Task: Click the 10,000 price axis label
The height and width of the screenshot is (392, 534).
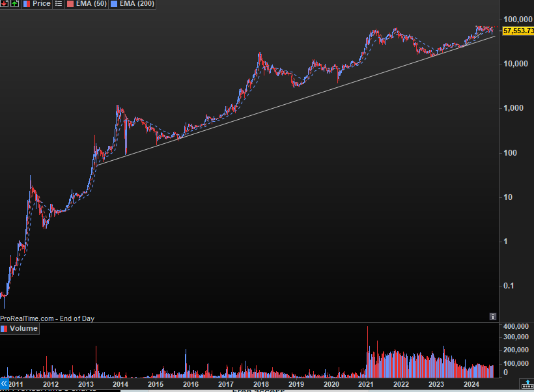Action: coord(516,64)
